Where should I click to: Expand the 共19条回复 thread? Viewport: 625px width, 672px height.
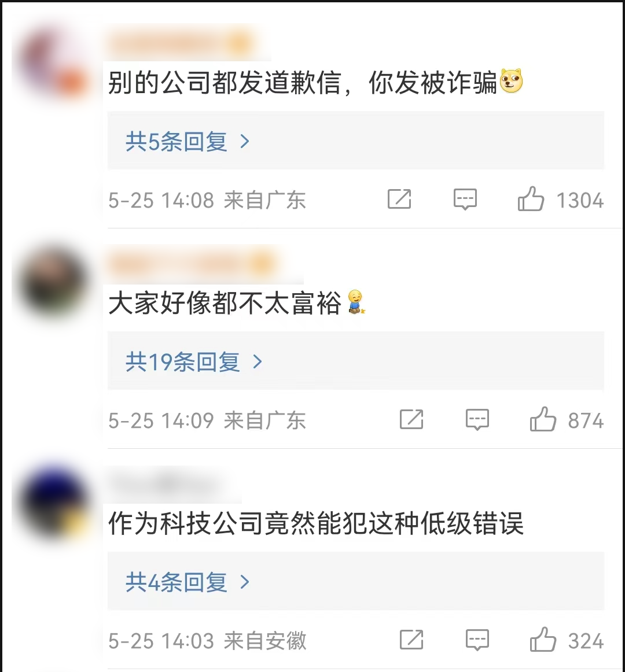355,361
